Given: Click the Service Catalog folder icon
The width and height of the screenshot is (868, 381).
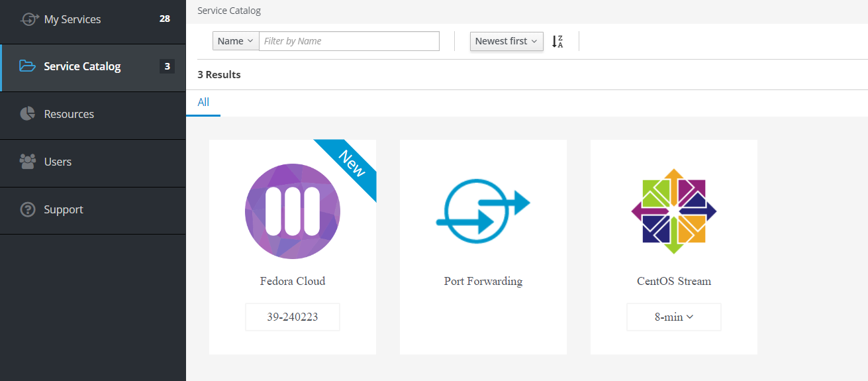Looking at the screenshot, I should [x=27, y=66].
